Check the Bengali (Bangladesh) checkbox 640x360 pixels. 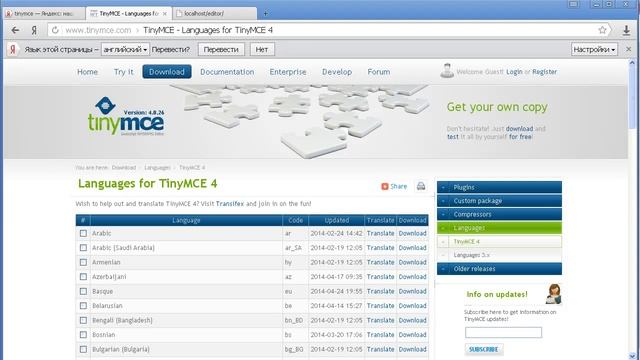(83, 320)
